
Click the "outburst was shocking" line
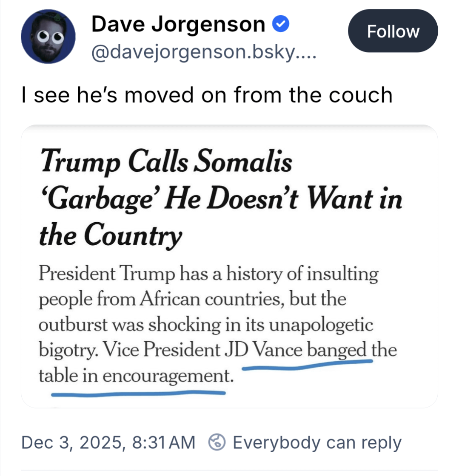206,325
